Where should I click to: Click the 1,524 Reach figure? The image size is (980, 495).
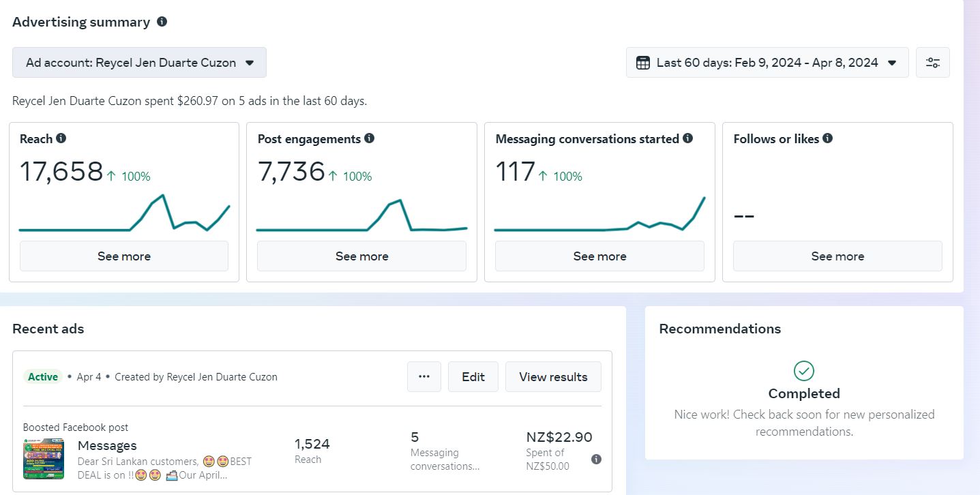[312, 444]
